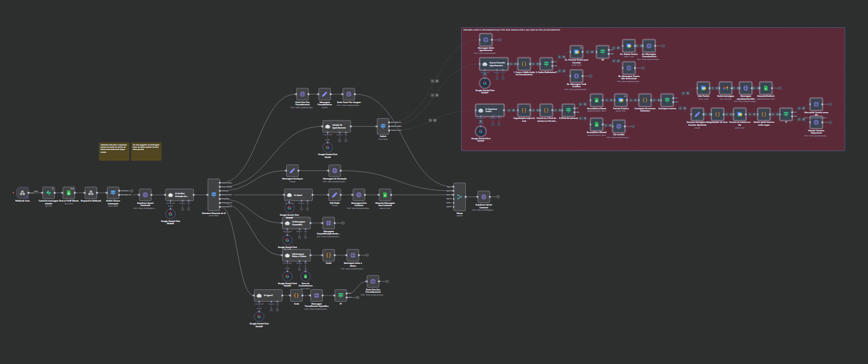Open the Edit Fields pencil node
The width and height of the screenshot is (868, 364).
point(334,195)
